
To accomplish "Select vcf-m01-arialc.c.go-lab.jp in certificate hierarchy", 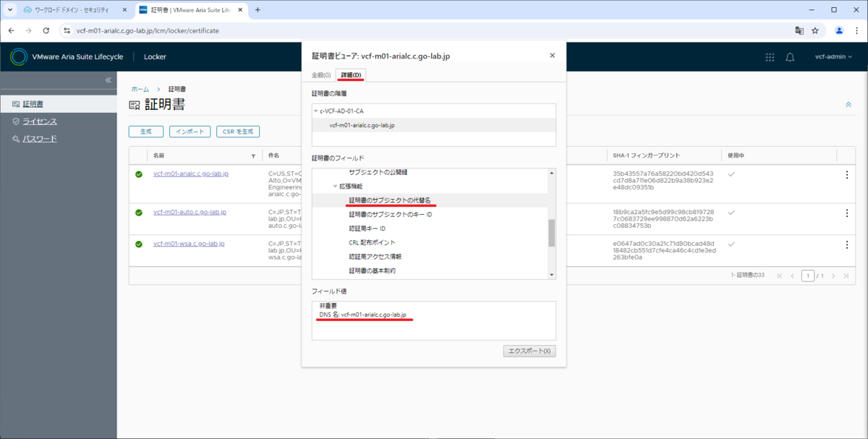I will click(434, 125).
